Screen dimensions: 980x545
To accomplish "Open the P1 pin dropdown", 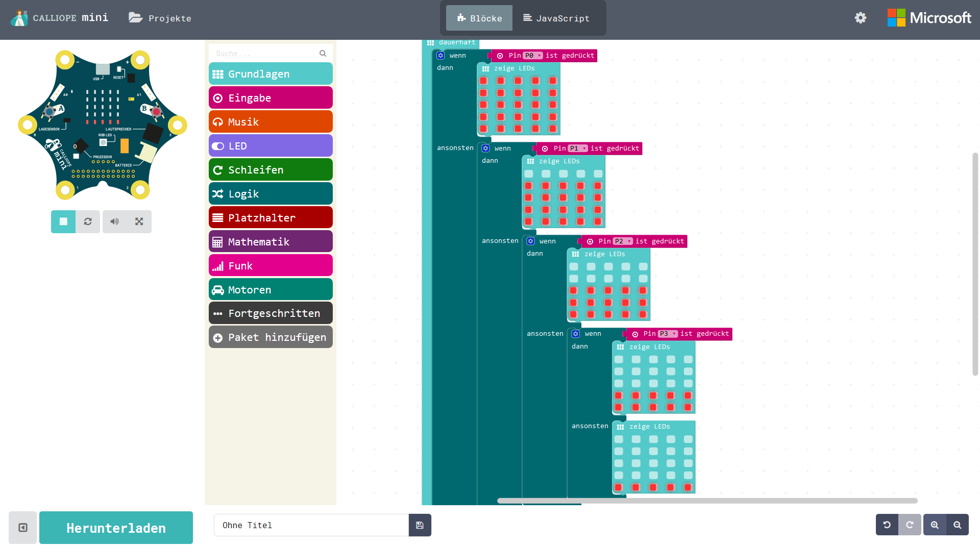I will tap(578, 148).
